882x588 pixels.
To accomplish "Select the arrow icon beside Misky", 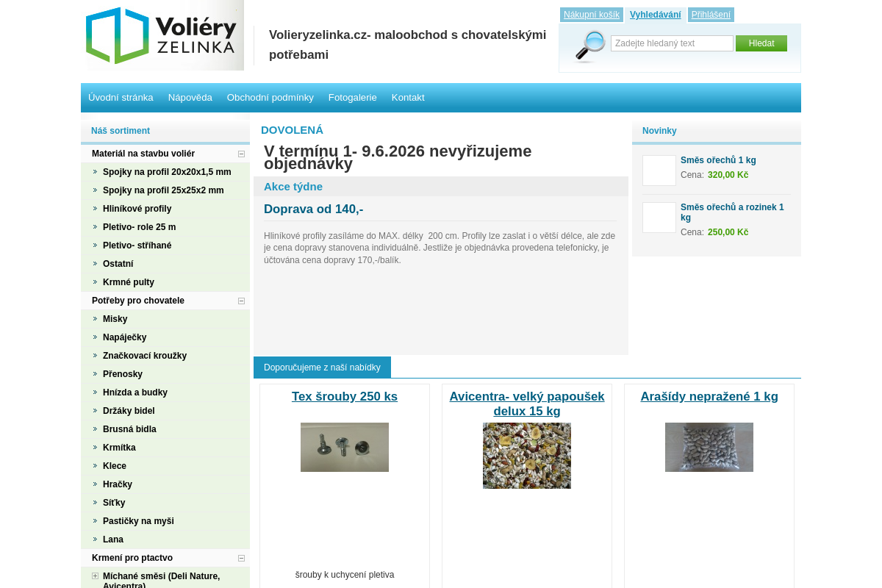I will click(95, 319).
